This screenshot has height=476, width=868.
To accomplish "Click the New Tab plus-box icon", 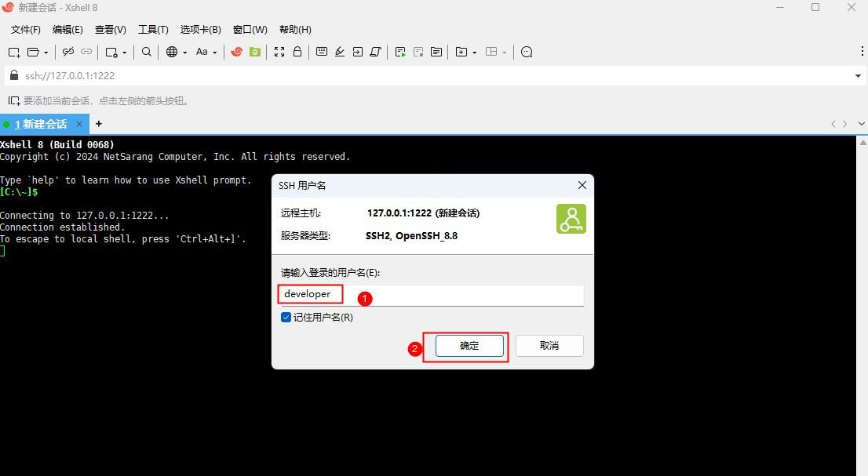I will 461,52.
